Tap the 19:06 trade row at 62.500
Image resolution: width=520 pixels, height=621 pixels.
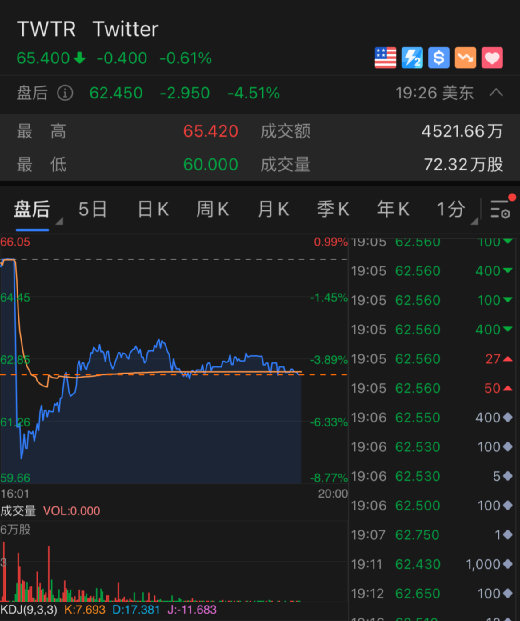click(x=432, y=505)
